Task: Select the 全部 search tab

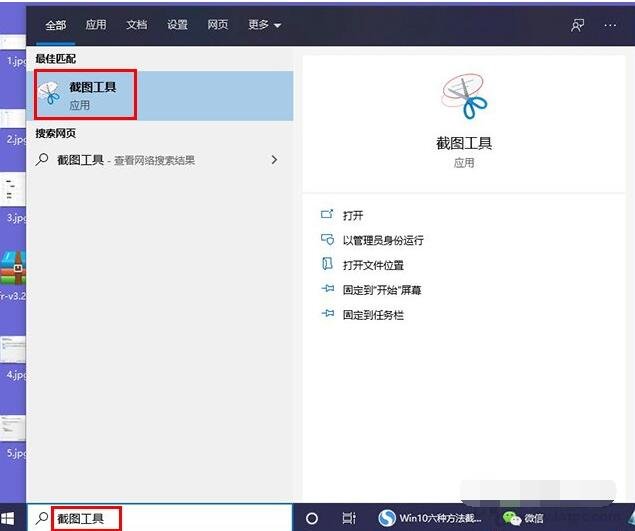Action: pos(55,25)
